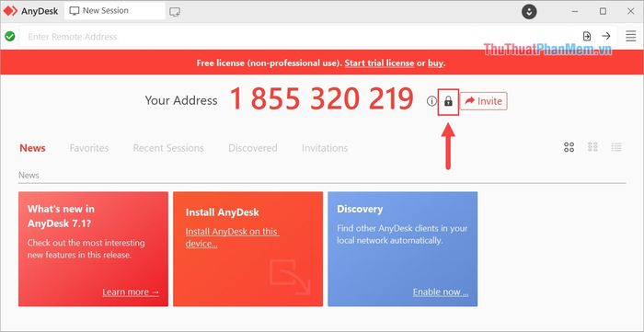Click the green connection status icon
Image resolution: width=644 pixels, height=332 pixels.
[10, 37]
